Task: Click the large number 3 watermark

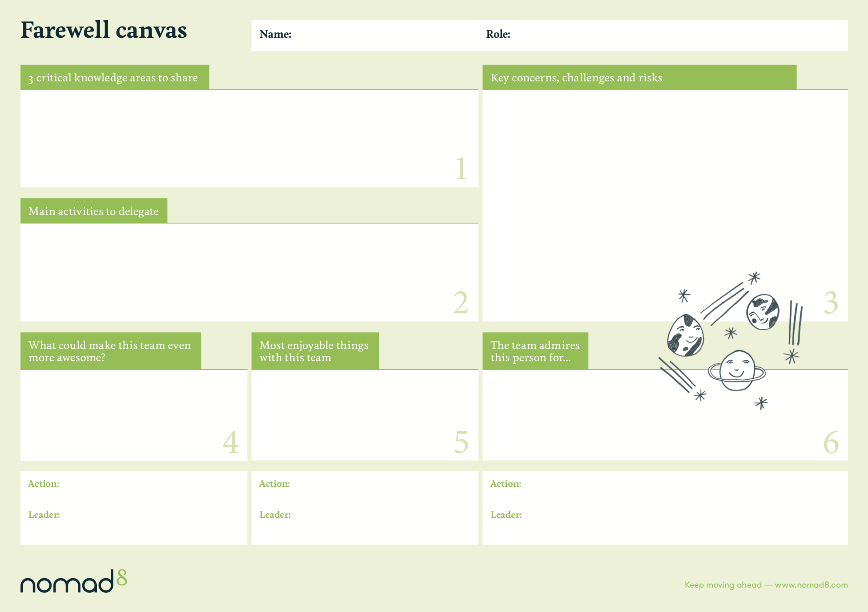Action: 831,303
